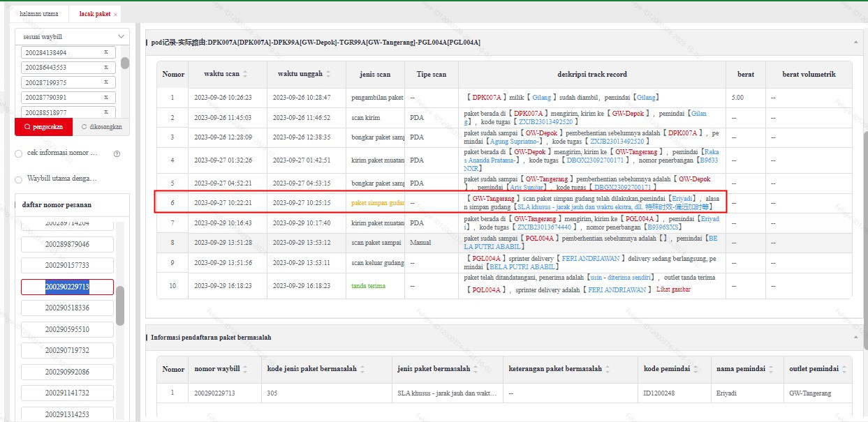Screen dimensions: 868x422
Task: Click nama pemindai cell Eriyadi
Action: (x=726, y=393)
